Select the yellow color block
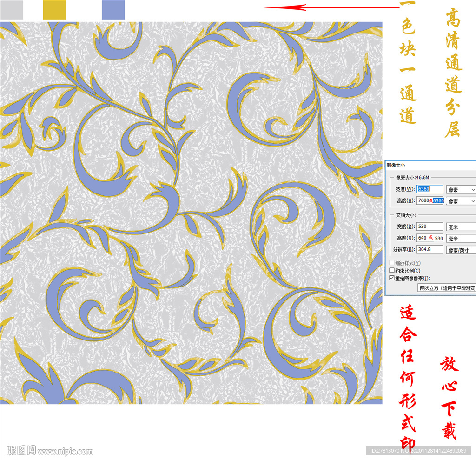Screen dimensions: 476x460 (x=54, y=10)
